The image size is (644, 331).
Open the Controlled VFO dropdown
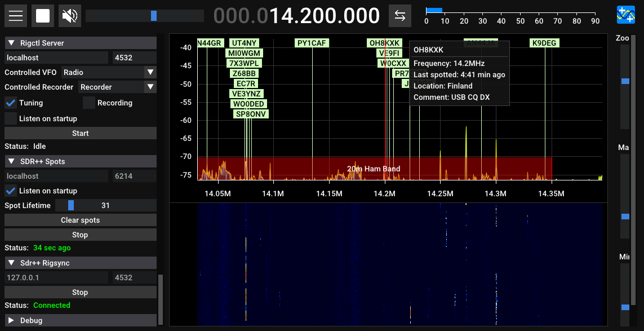pyautogui.click(x=109, y=72)
